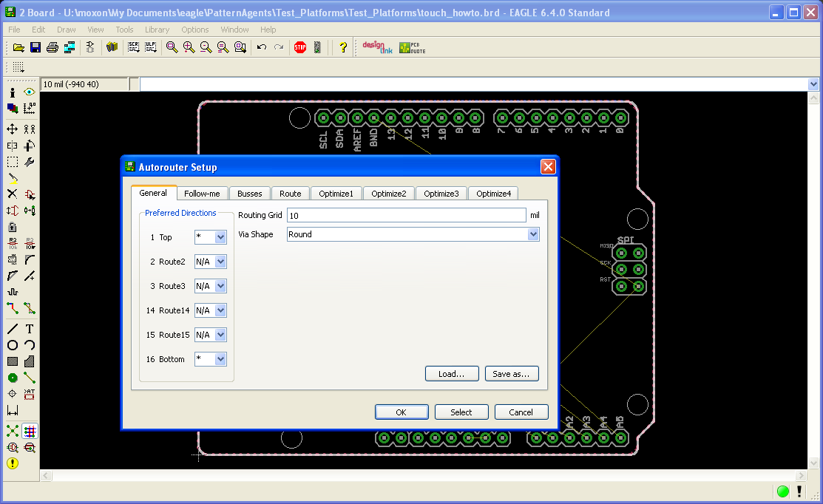Select the Circle drawing tool

[13, 345]
